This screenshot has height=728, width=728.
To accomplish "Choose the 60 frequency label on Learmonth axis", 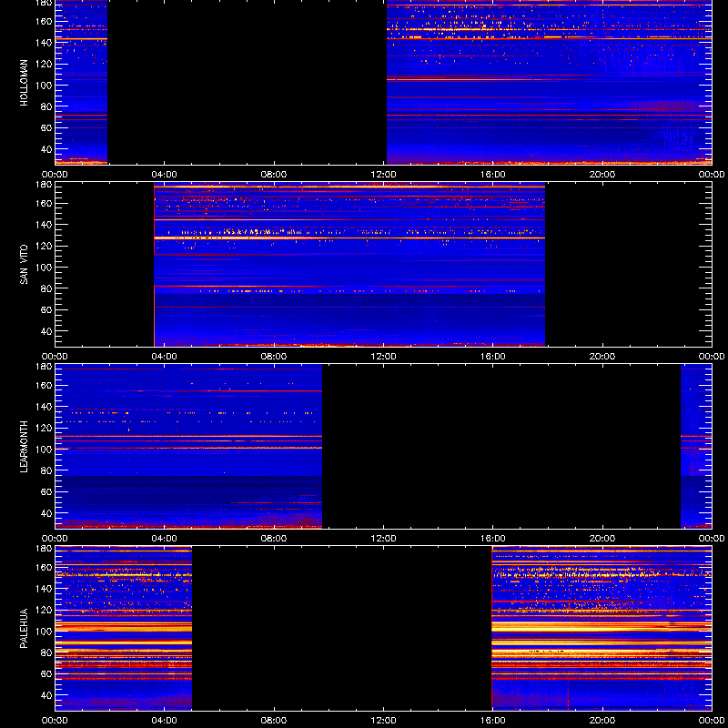I will (x=47, y=492).
